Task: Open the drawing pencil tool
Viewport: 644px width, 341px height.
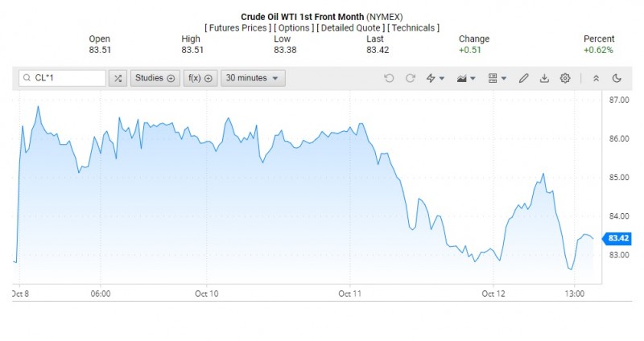Action: coord(524,78)
